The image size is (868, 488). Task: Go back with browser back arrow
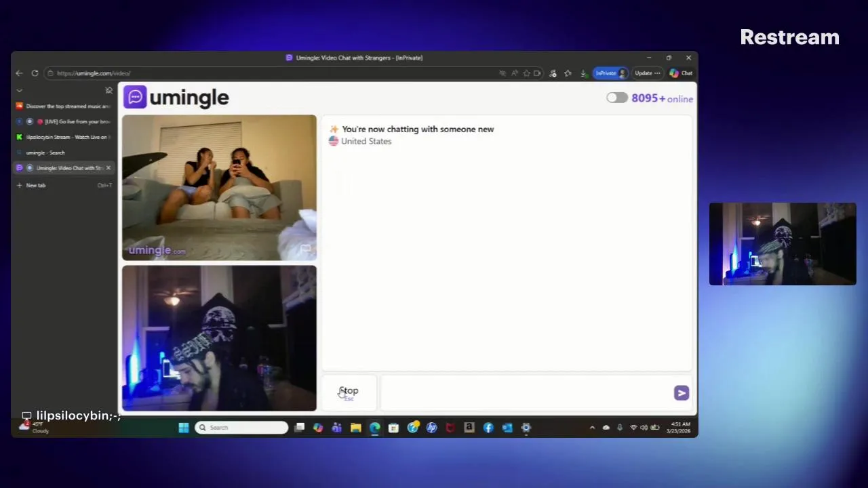(19, 73)
